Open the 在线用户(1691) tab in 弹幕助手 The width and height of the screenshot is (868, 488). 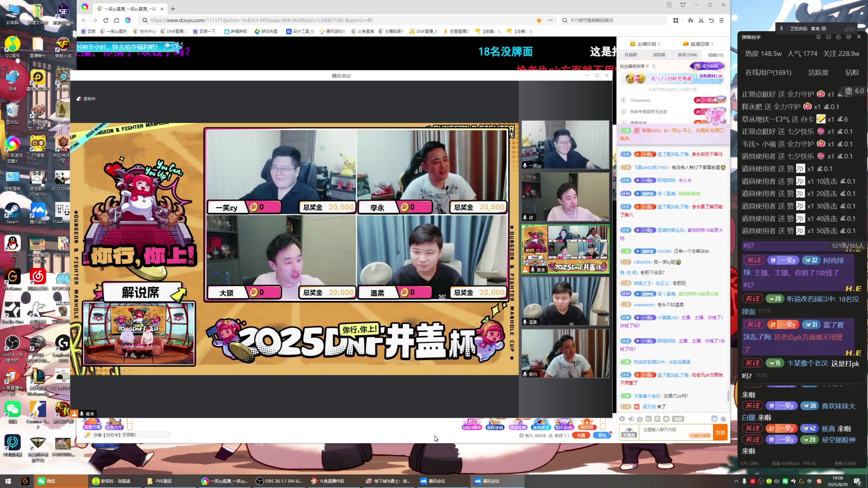coord(768,72)
